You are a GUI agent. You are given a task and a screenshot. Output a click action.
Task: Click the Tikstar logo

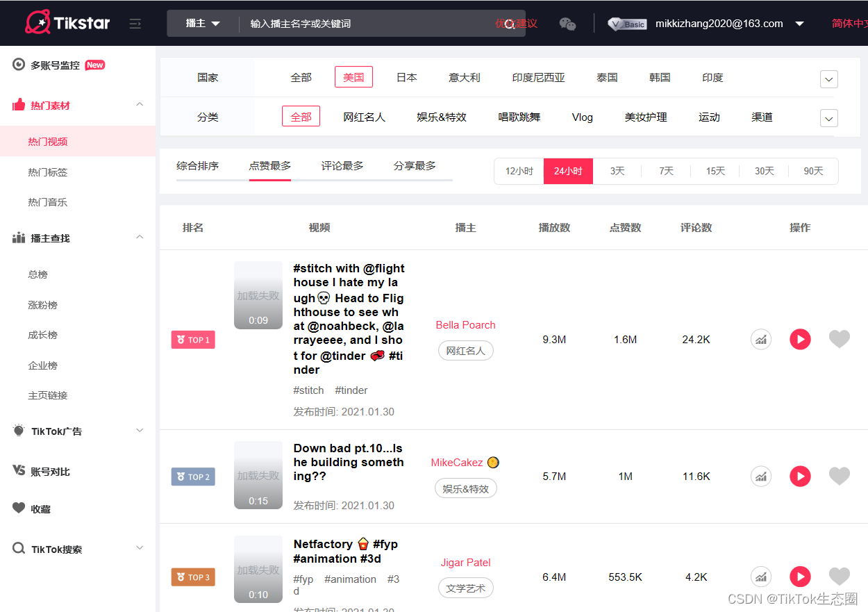[x=67, y=23]
